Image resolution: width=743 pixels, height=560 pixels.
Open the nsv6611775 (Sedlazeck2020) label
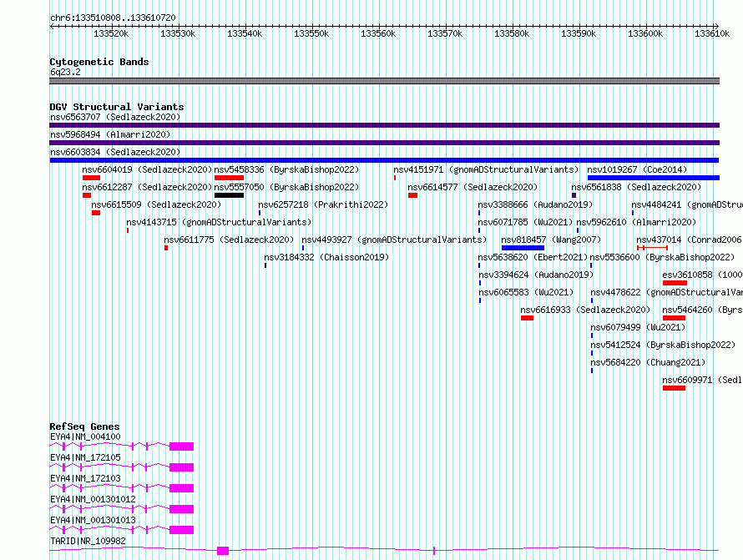229,240
